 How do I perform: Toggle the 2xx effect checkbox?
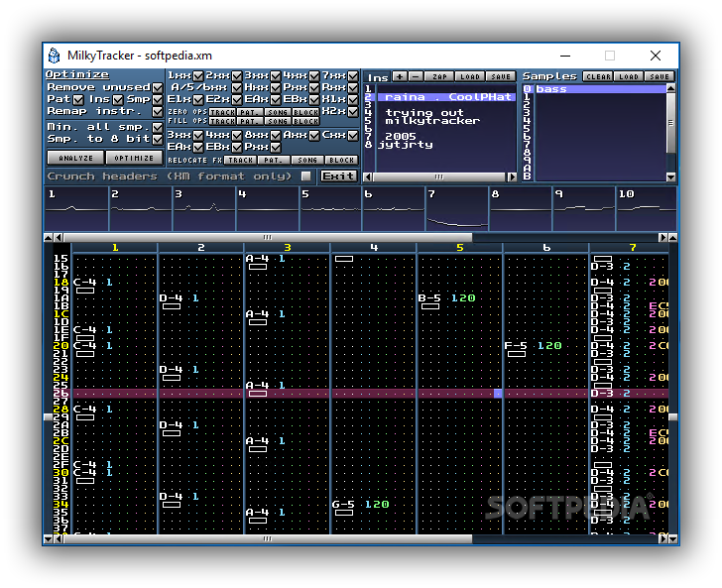tap(237, 75)
